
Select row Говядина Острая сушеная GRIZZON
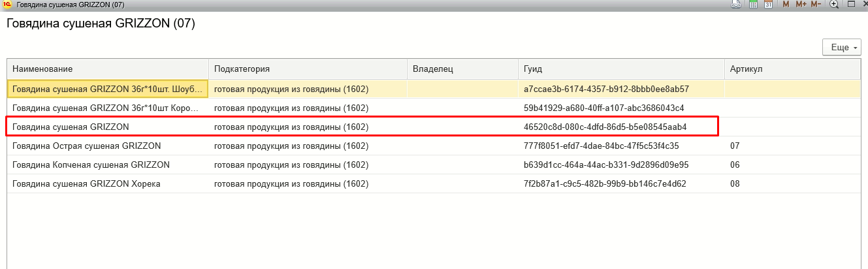(434, 146)
